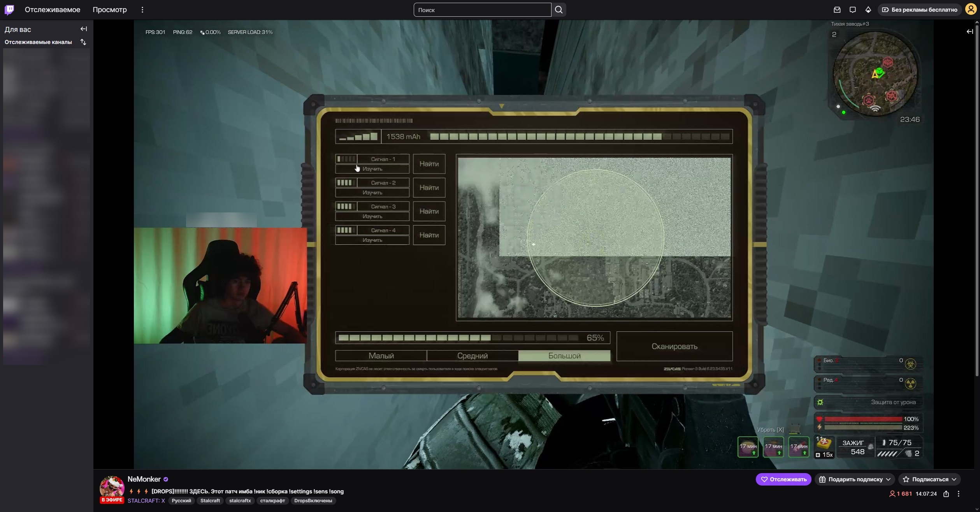Collapse the left For You sidebar
The width and height of the screenshot is (980, 512).
(x=84, y=29)
